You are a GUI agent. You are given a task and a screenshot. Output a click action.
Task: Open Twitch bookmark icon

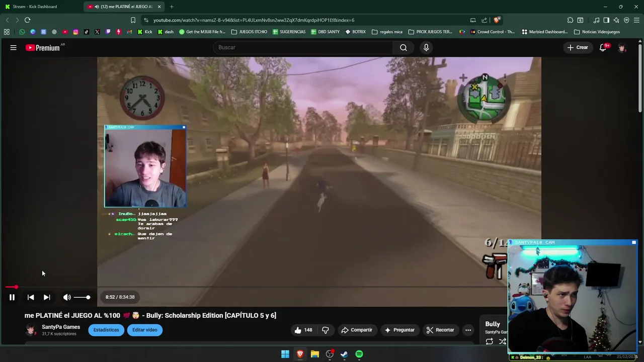[x=108, y=32]
